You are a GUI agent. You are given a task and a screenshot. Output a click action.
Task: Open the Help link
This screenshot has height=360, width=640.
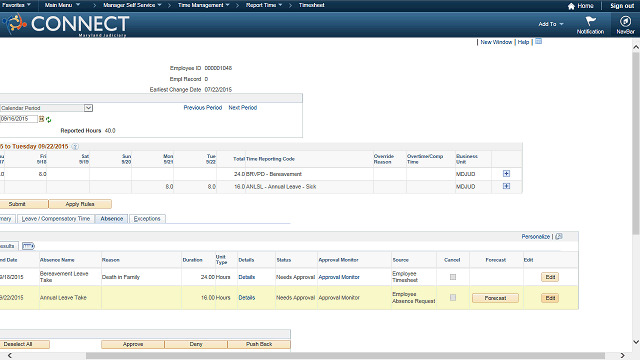tap(523, 42)
